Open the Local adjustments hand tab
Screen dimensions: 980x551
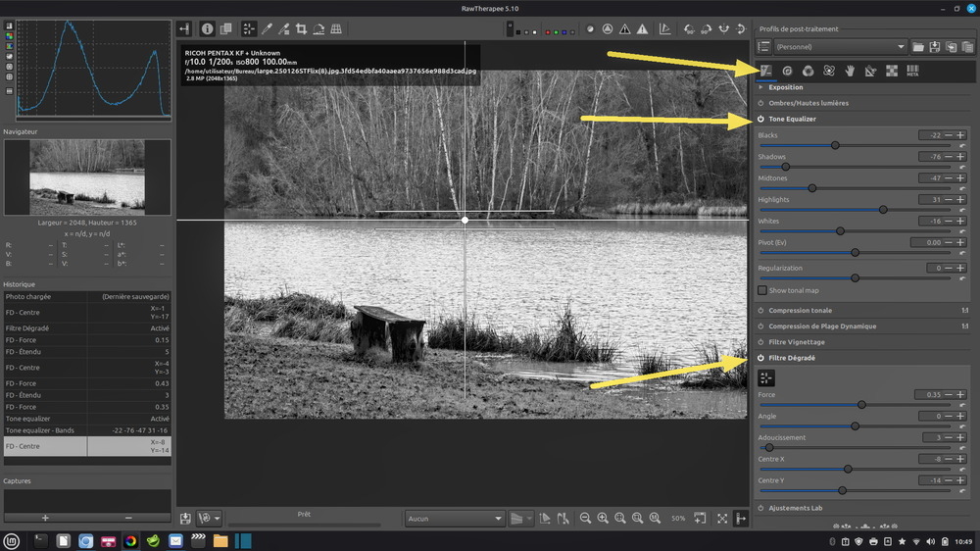850,71
